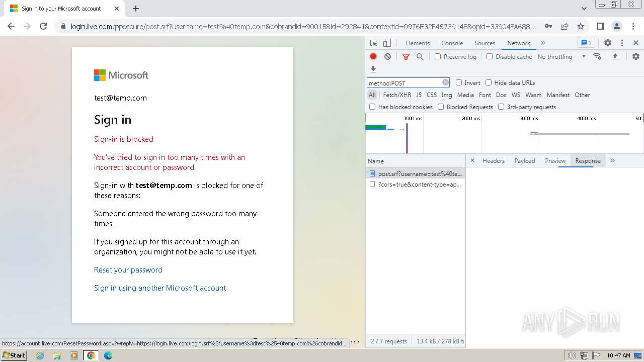
Task: Filter requests by Doc type
Action: (501, 95)
